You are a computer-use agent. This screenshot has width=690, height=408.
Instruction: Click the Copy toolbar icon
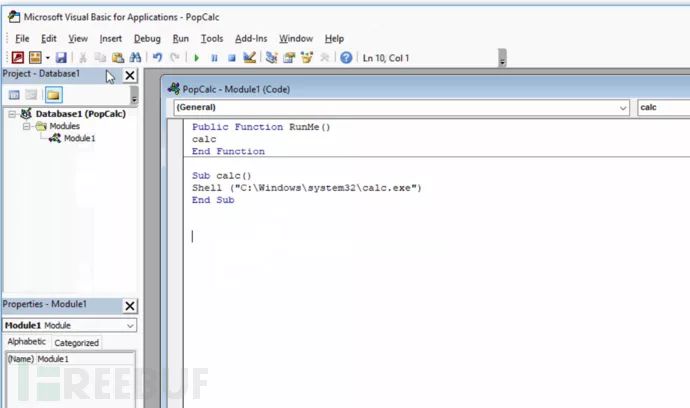100,58
